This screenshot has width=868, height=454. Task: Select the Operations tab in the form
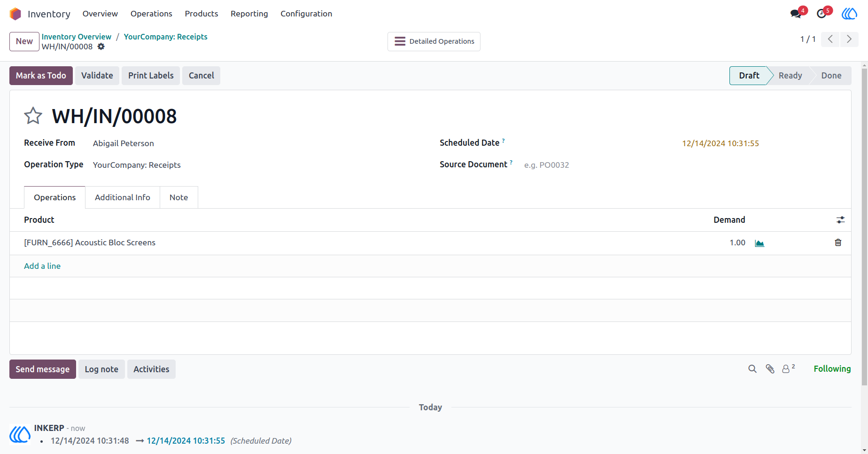54,197
